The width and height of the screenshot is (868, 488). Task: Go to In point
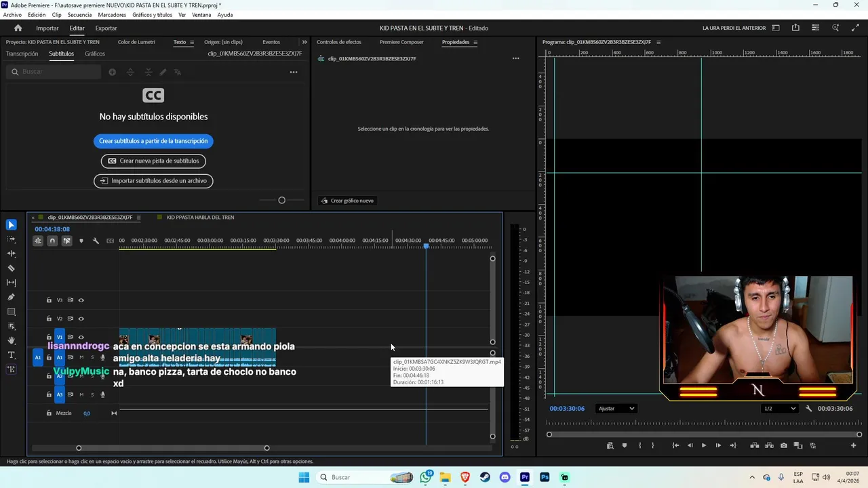(675, 445)
